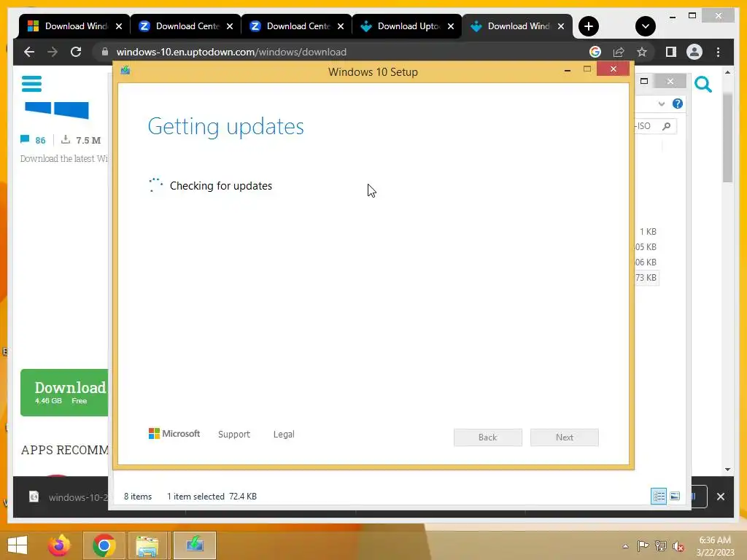Click File Explorer help question icon

click(677, 104)
